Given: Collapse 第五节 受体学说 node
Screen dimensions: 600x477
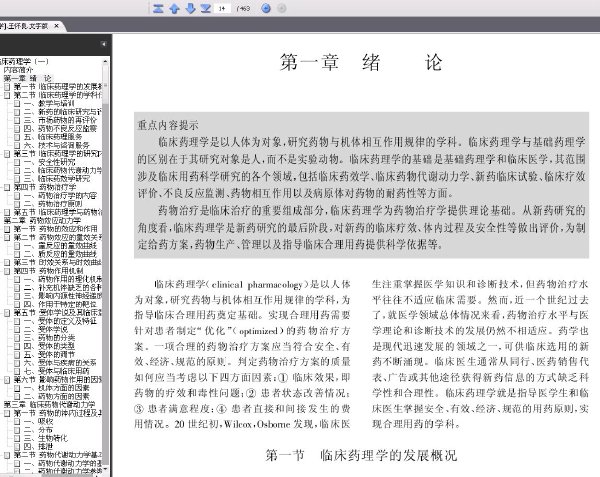Looking at the screenshot, I should tap(7, 313).
